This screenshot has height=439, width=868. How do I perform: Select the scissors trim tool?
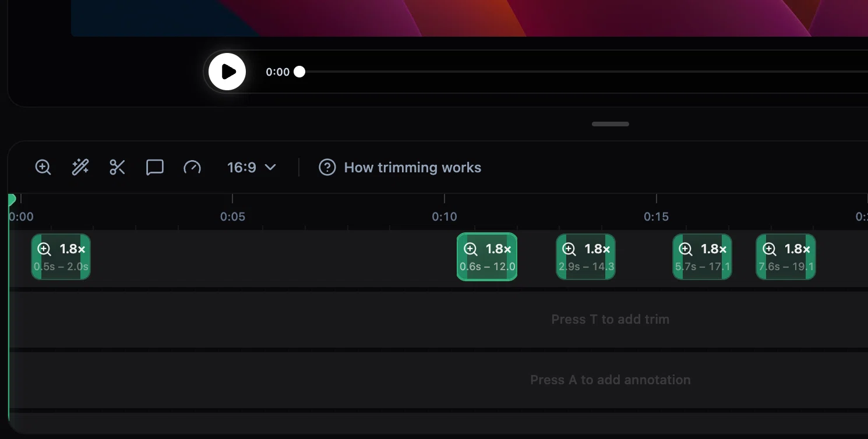pyautogui.click(x=118, y=168)
